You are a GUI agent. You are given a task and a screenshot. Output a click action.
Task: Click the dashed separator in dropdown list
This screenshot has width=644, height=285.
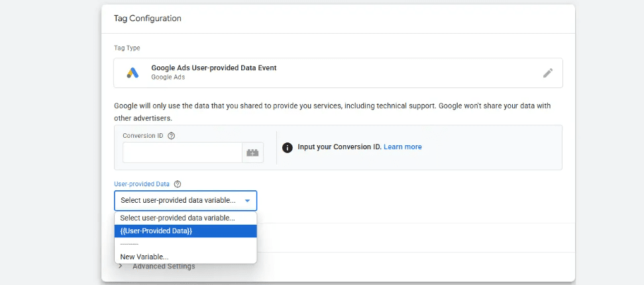pos(129,244)
